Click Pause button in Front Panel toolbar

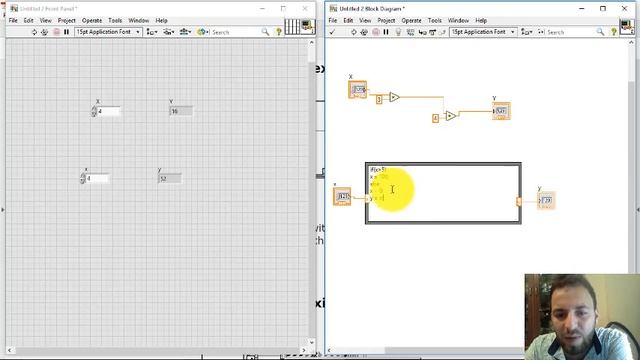[x=66, y=32]
